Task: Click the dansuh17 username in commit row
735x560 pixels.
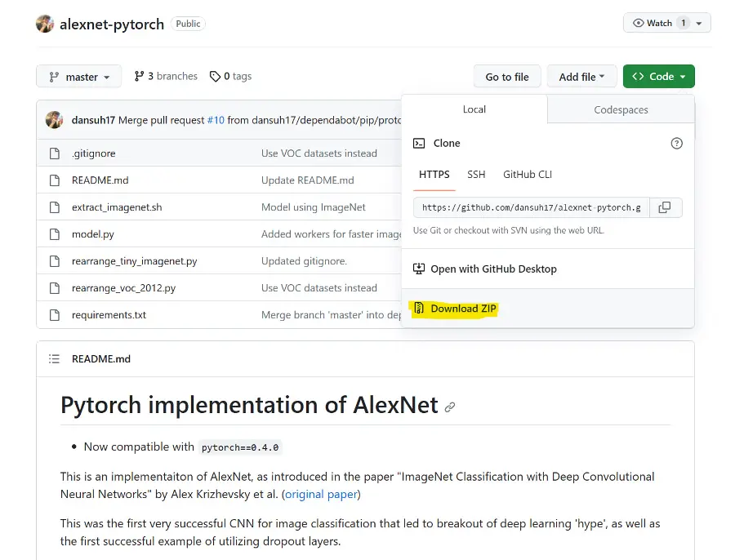Action: pyautogui.click(x=93, y=121)
